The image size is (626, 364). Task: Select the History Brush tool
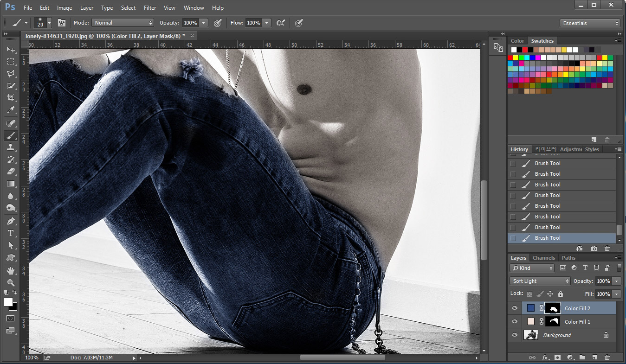click(11, 160)
